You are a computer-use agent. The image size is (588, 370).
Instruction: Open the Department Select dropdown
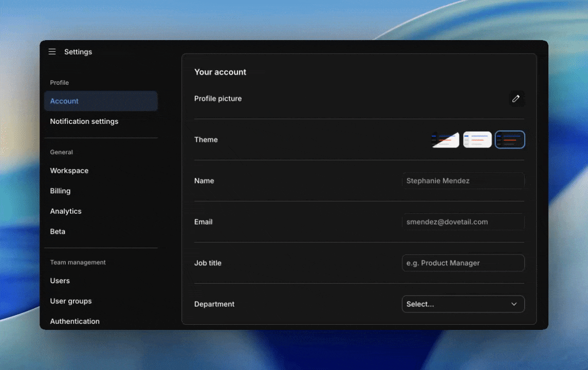click(463, 304)
